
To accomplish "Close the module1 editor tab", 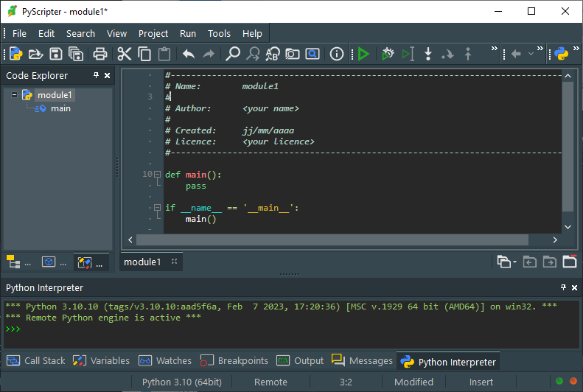I will pos(174,262).
